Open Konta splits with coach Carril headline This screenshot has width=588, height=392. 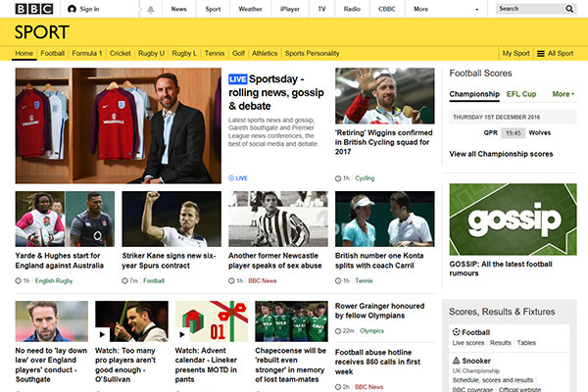[x=379, y=261]
